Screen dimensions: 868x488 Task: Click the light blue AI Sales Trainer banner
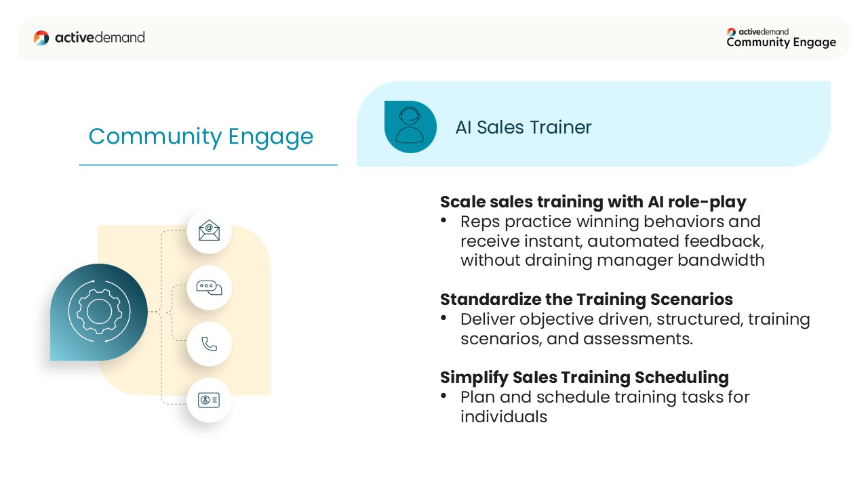593,124
